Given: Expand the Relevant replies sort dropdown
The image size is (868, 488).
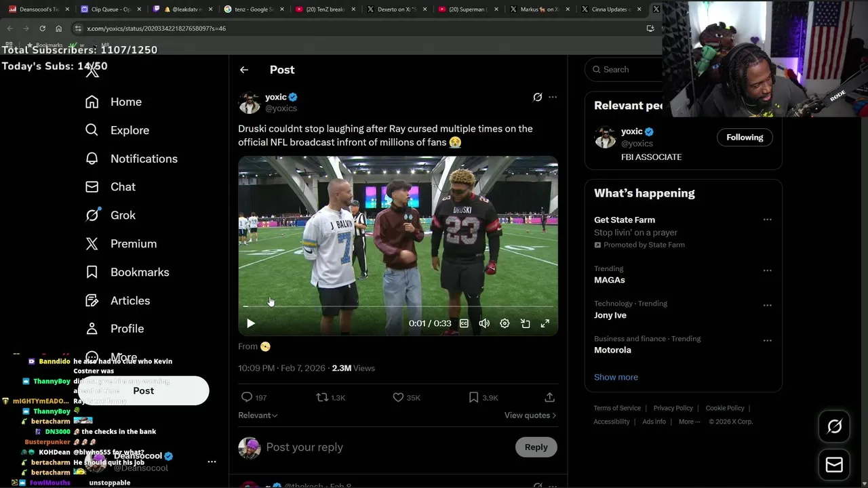Looking at the screenshot, I should coord(258,415).
